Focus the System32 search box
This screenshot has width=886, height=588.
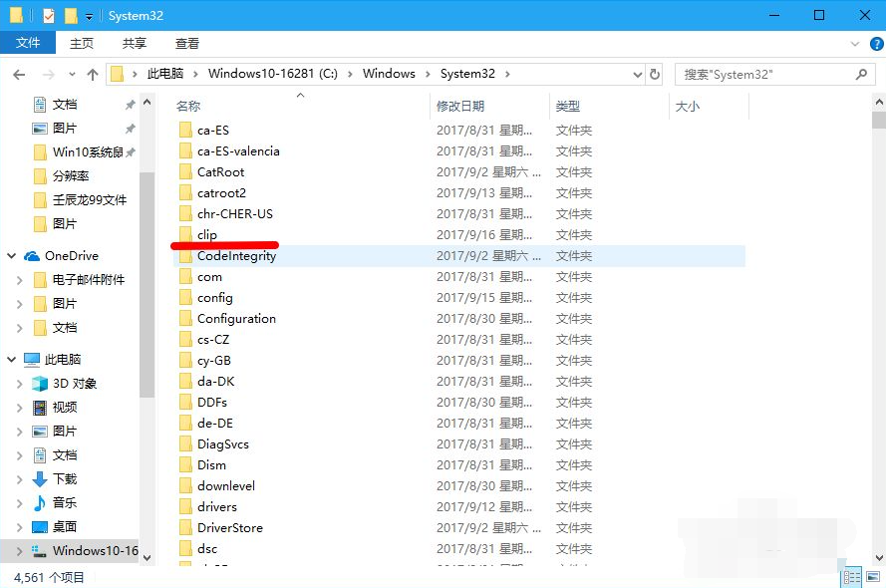775,74
